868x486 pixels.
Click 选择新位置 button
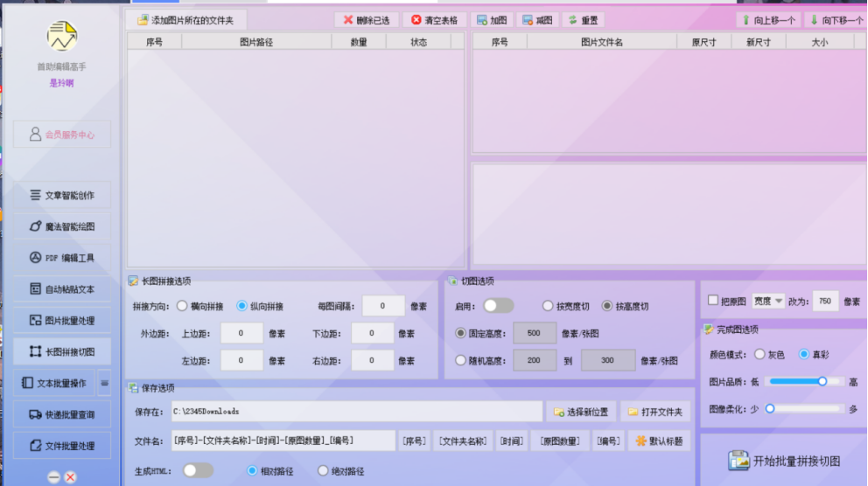pos(581,412)
